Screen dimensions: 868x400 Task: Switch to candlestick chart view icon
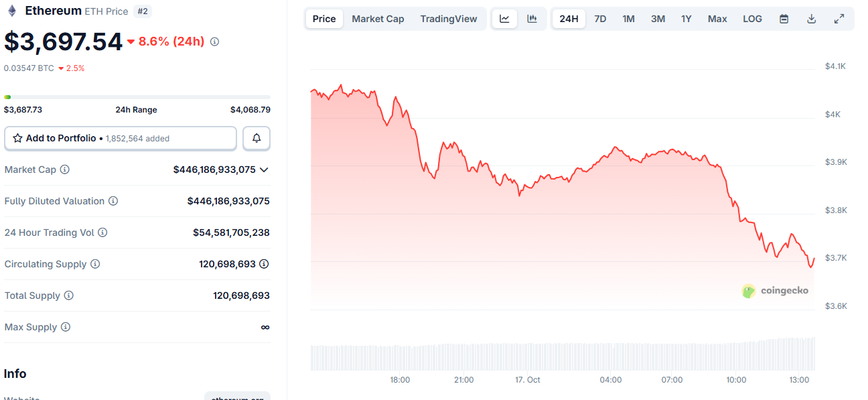[x=532, y=19]
